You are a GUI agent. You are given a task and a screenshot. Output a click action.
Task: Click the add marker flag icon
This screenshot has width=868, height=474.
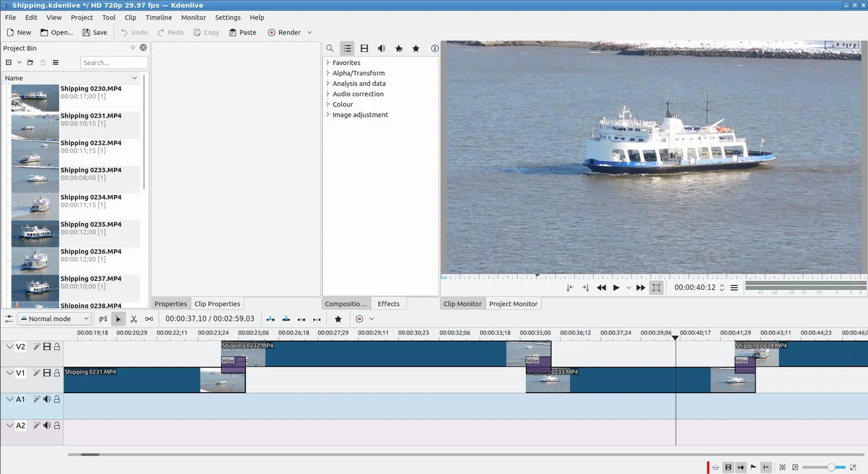(753, 467)
